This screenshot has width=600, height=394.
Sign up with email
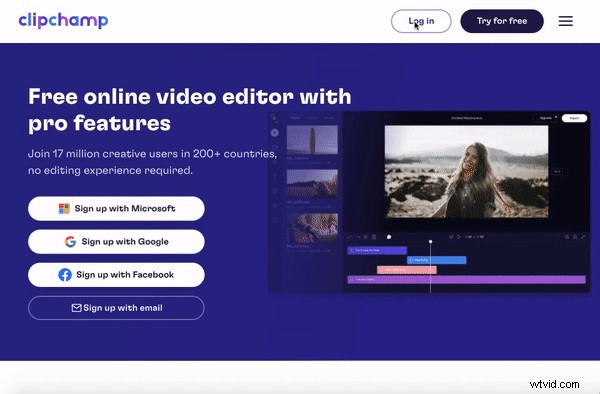click(116, 308)
